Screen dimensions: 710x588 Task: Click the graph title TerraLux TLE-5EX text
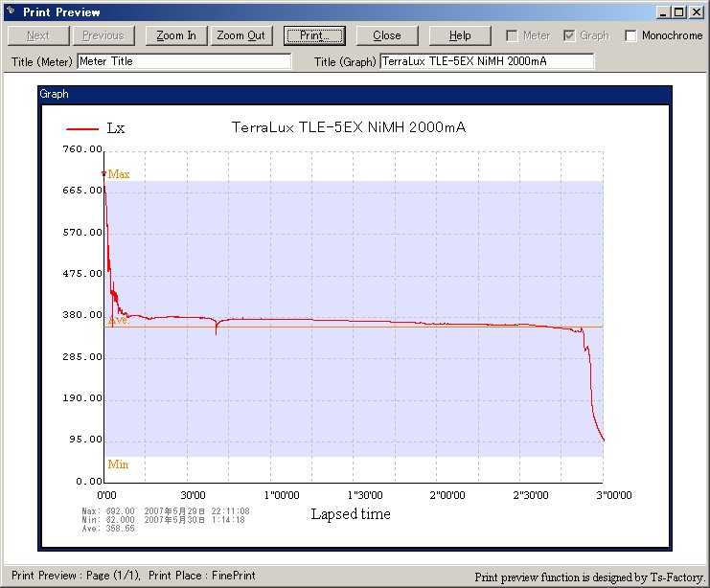click(x=348, y=127)
